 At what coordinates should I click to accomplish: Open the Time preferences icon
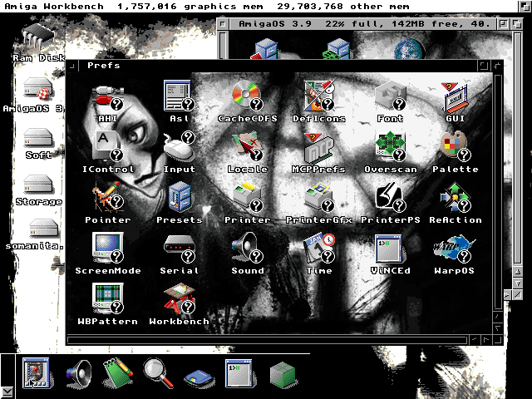319,249
